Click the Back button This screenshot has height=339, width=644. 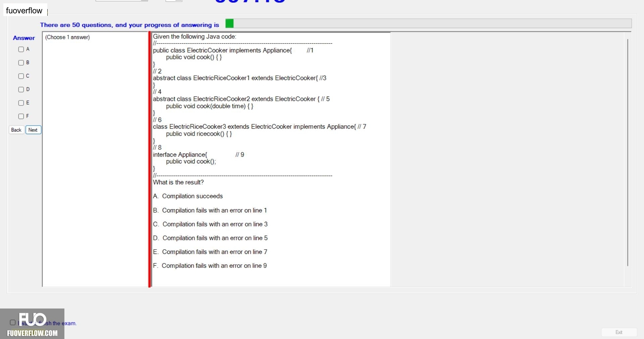coord(16,130)
